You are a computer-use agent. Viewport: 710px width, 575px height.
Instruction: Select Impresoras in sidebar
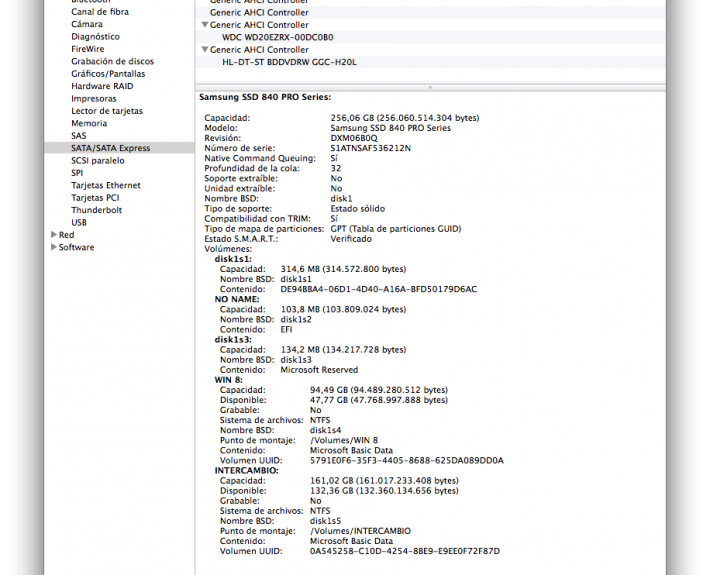tap(93, 99)
